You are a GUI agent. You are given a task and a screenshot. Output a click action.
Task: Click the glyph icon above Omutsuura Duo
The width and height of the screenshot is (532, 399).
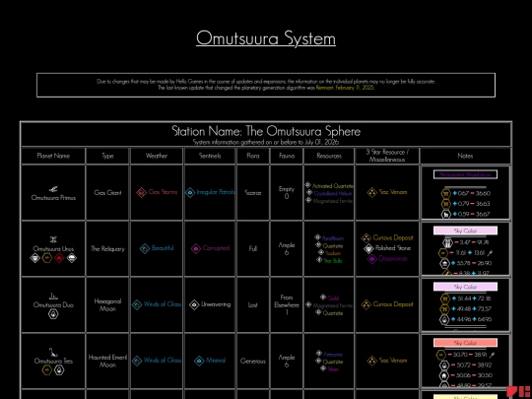[53, 297]
